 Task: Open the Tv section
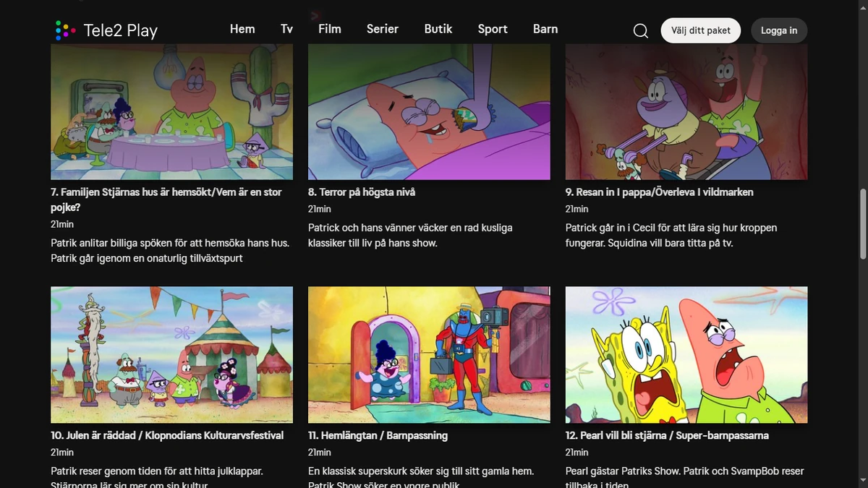(x=286, y=29)
